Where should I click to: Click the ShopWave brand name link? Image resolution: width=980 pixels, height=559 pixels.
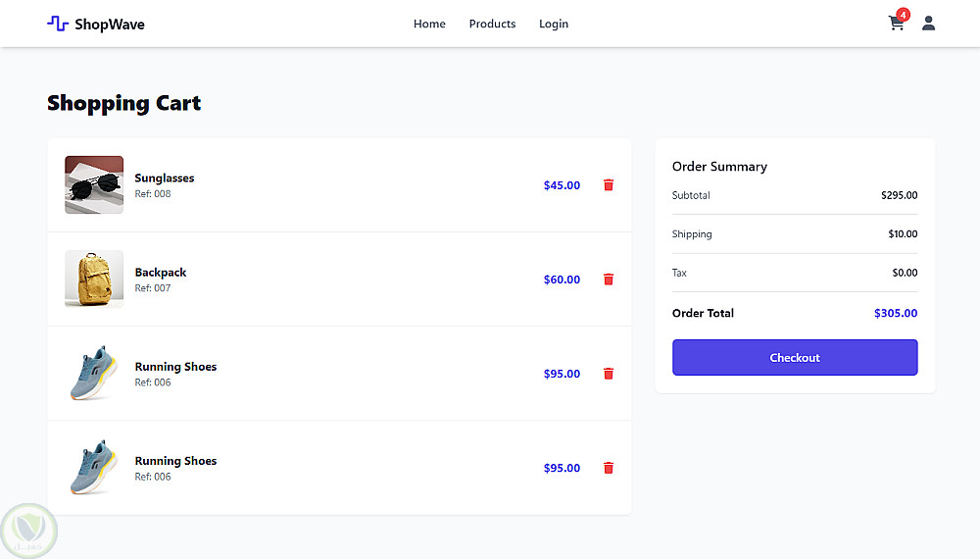click(x=110, y=25)
